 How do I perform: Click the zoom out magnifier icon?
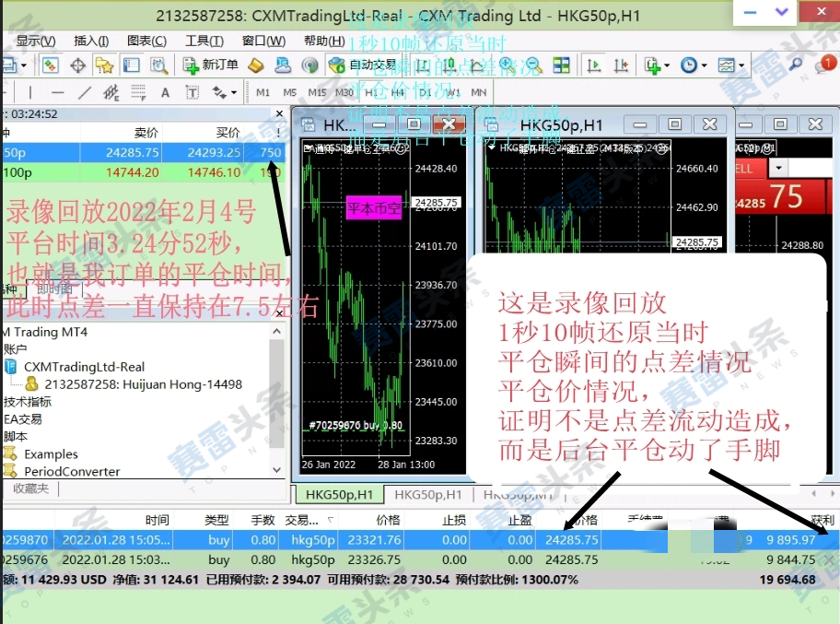[533, 65]
